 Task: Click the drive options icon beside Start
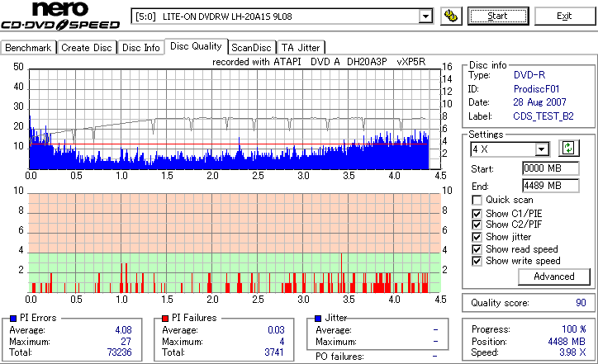[x=451, y=16]
